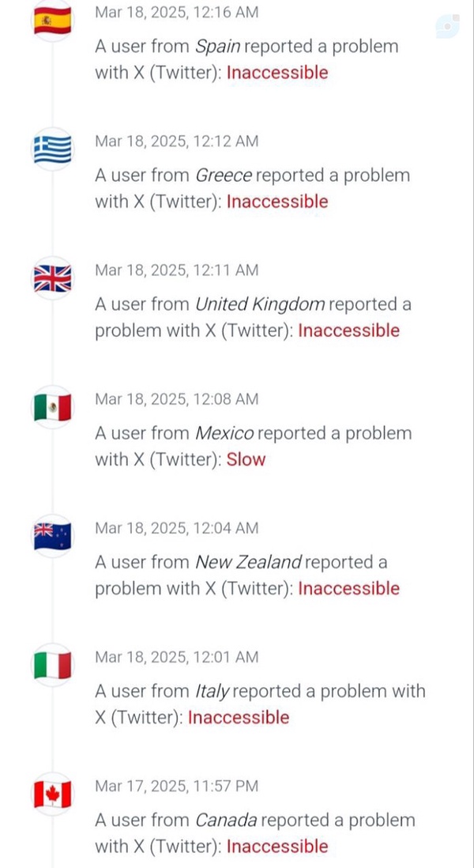
Task: Click Inaccessible in the Canada report
Action: point(277,847)
